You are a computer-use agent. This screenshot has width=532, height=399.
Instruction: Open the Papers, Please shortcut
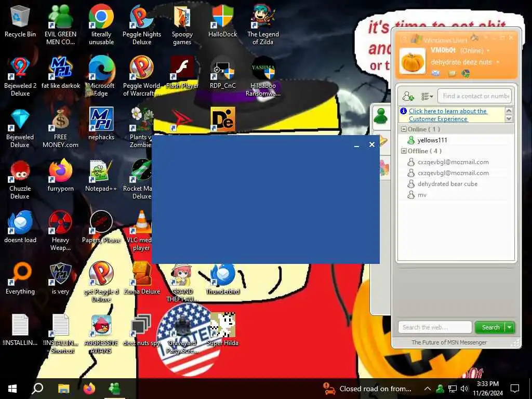click(101, 228)
